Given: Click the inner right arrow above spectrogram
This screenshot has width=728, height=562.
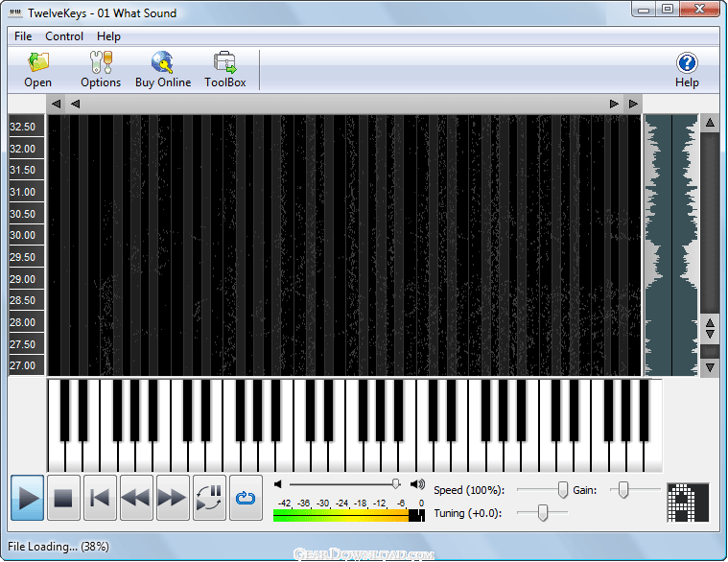Looking at the screenshot, I should click(614, 104).
